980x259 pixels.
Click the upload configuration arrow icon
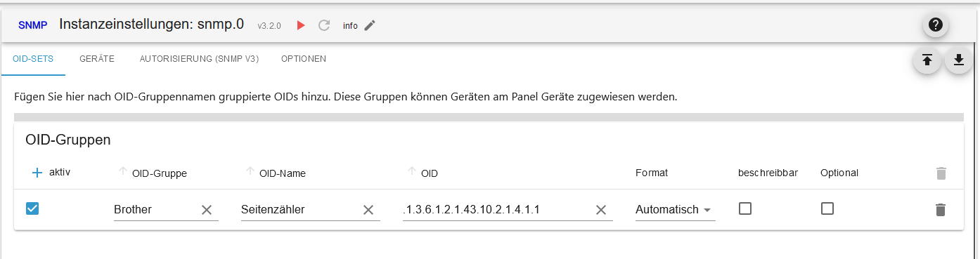tap(927, 60)
